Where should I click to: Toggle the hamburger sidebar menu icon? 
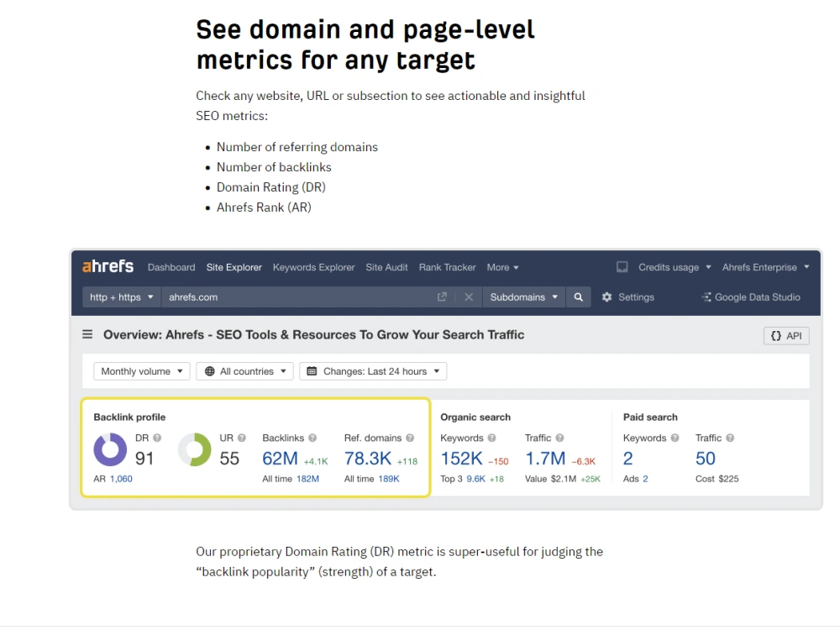87,334
